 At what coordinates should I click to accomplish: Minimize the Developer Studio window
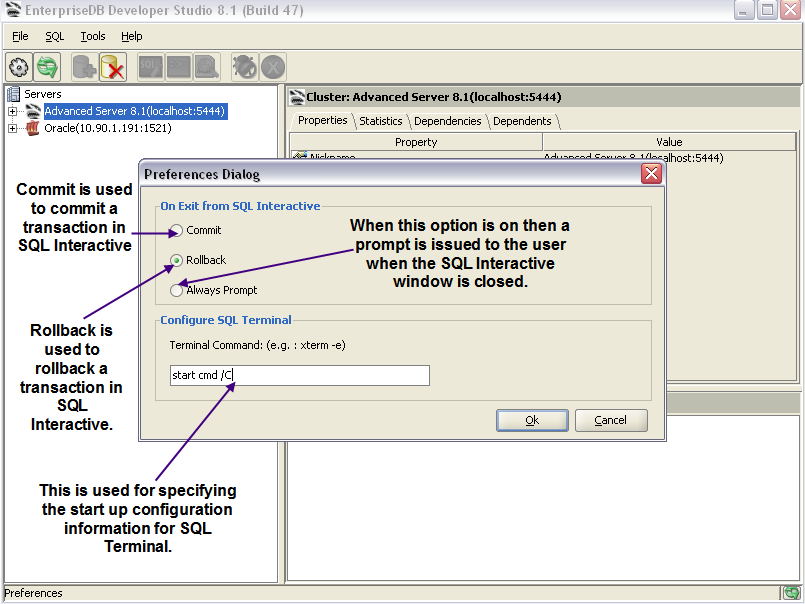click(743, 10)
